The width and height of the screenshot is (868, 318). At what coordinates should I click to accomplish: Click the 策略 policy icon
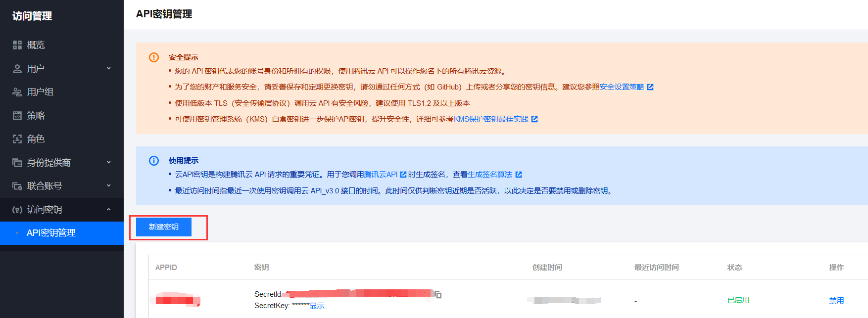[17, 116]
